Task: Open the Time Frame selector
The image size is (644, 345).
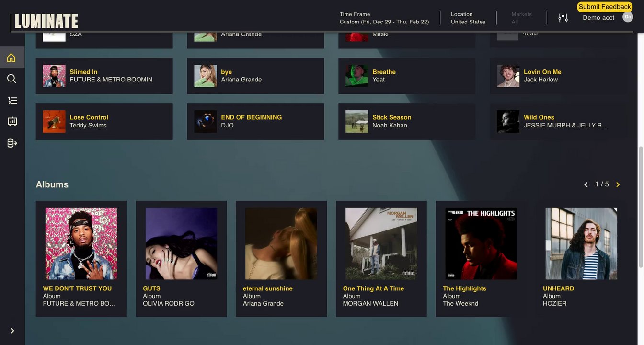Action: 384,18
